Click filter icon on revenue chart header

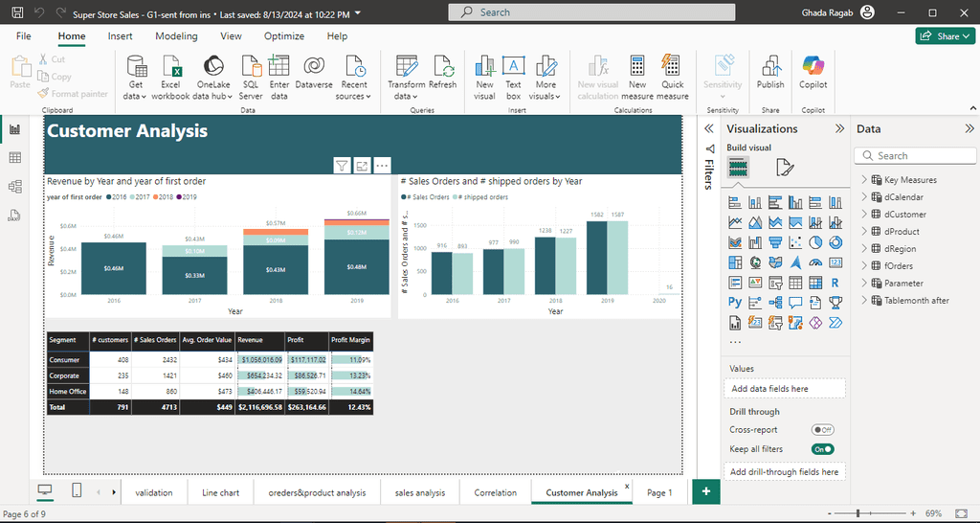pos(342,166)
